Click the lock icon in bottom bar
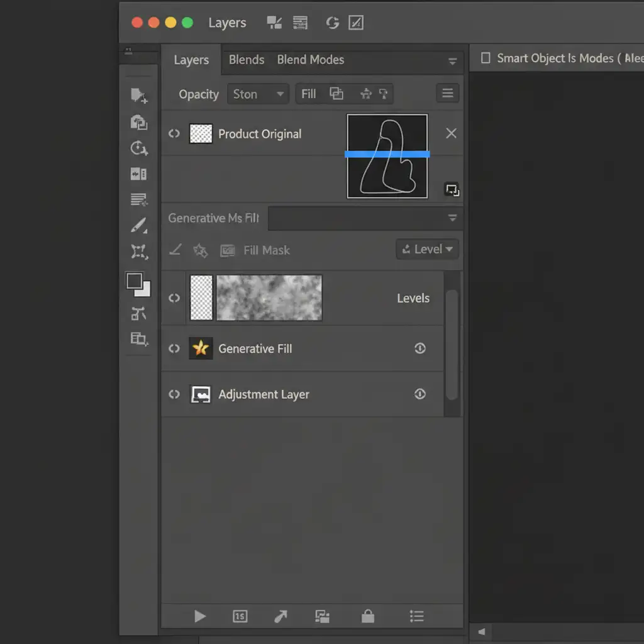This screenshot has height=644, width=644. (368, 616)
